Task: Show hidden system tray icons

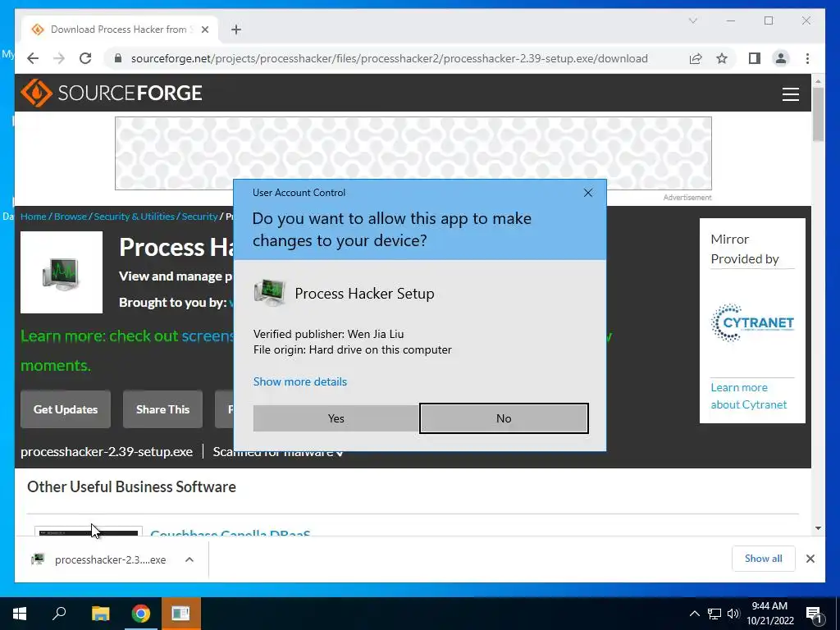Action: pos(694,614)
